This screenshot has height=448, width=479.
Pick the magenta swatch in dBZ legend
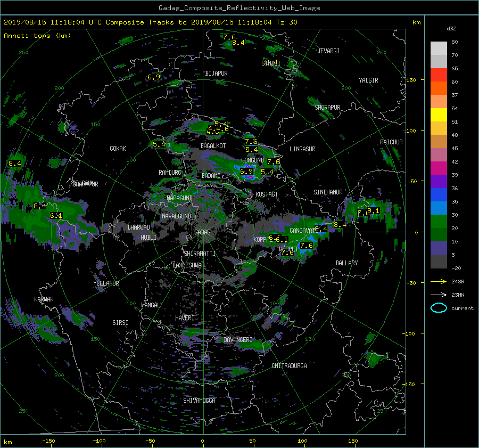pyautogui.click(x=439, y=168)
